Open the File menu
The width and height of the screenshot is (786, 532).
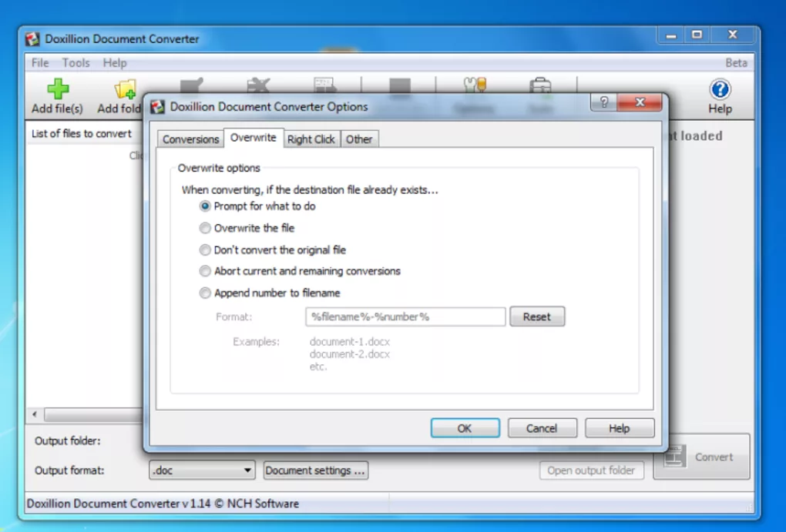click(x=40, y=63)
